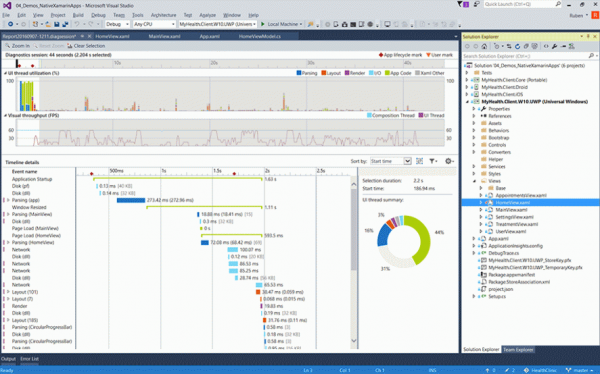Collapse the Visual throughput (FPS) graph

[x=5, y=115]
